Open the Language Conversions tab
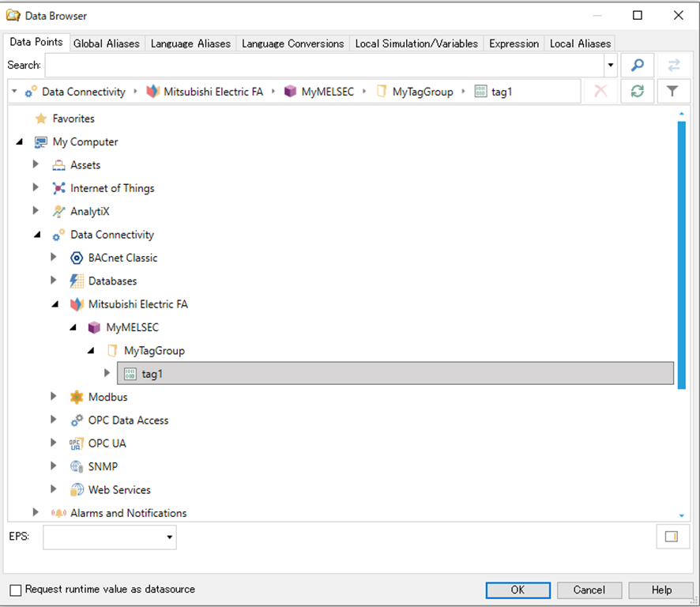 click(x=293, y=43)
